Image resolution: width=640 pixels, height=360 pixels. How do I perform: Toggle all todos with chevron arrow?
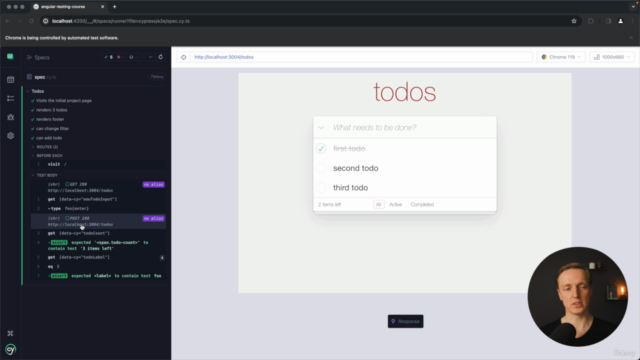pos(321,128)
